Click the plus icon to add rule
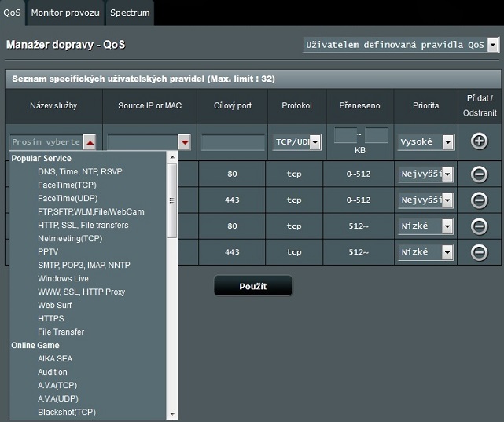Screen dimensions: 504x422 tap(479, 141)
